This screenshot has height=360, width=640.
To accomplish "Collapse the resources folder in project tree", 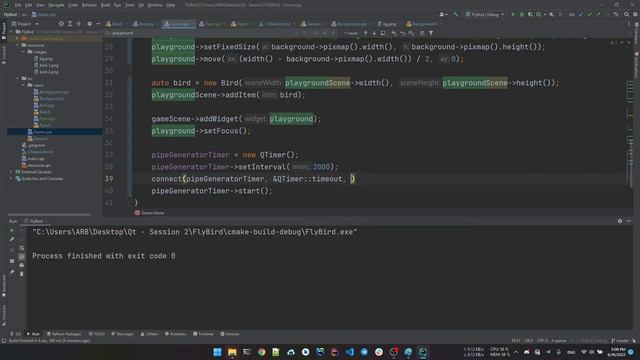I will pyautogui.click(x=18, y=45).
